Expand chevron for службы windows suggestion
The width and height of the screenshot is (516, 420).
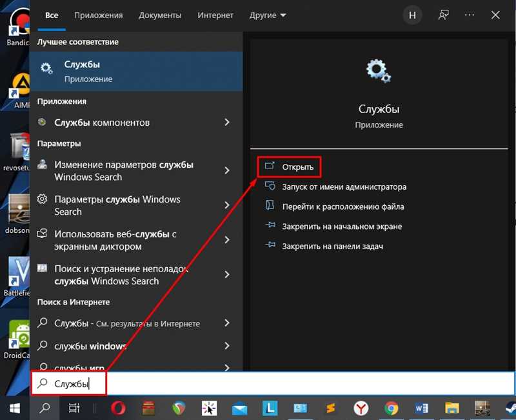point(227,346)
